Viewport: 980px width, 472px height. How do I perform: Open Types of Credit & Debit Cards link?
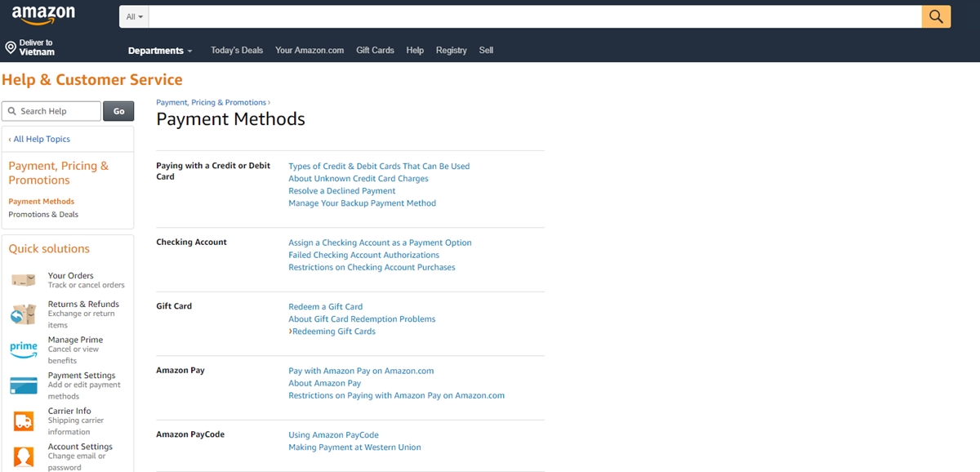(x=379, y=166)
